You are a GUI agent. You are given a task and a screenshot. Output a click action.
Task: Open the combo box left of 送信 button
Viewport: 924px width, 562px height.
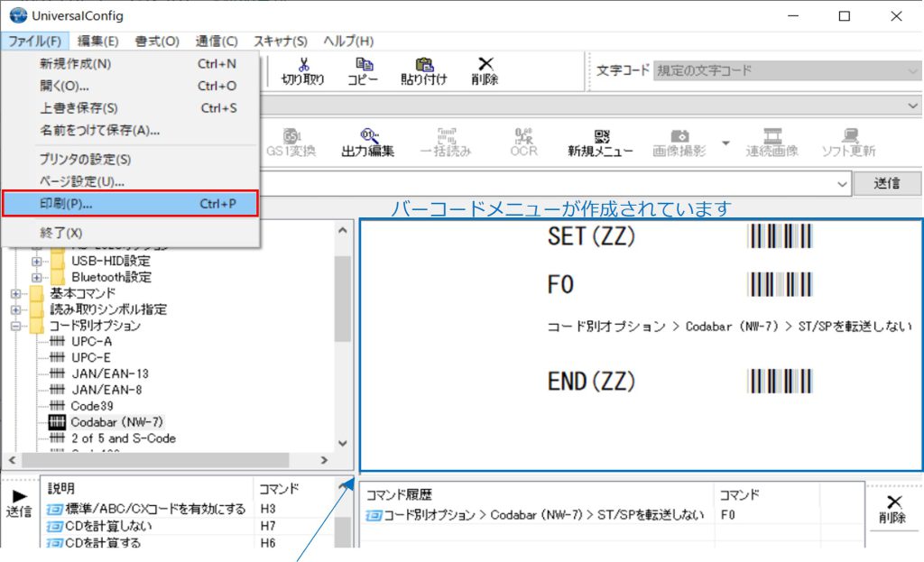[842, 184]
